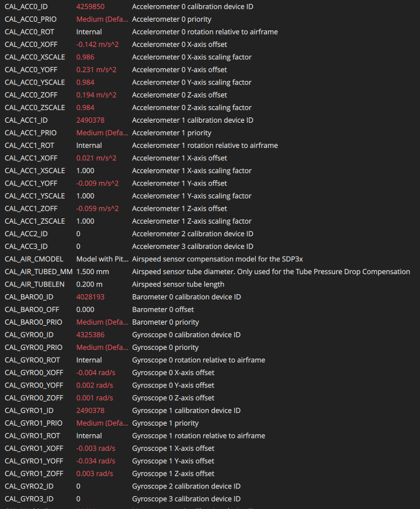The height and width of the screenshot is (509, 420).
Task: Edit the CAL_ACC1_ZOFF value -0.059 m/s^2
Action: click(97, 208)
